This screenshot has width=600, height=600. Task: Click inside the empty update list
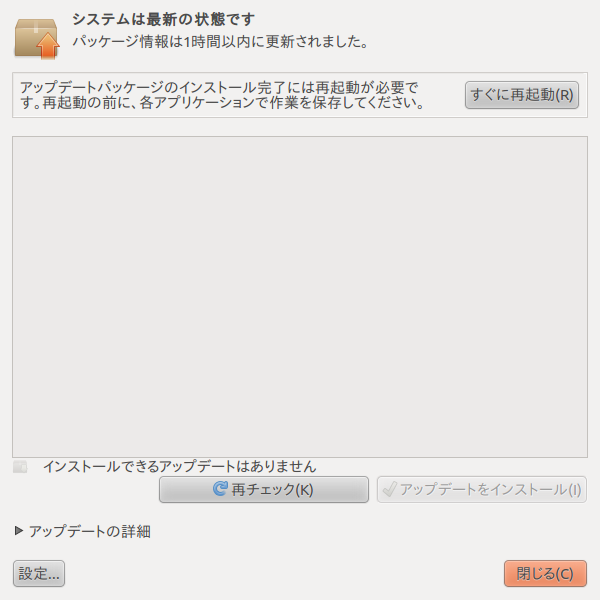[300, 297]
